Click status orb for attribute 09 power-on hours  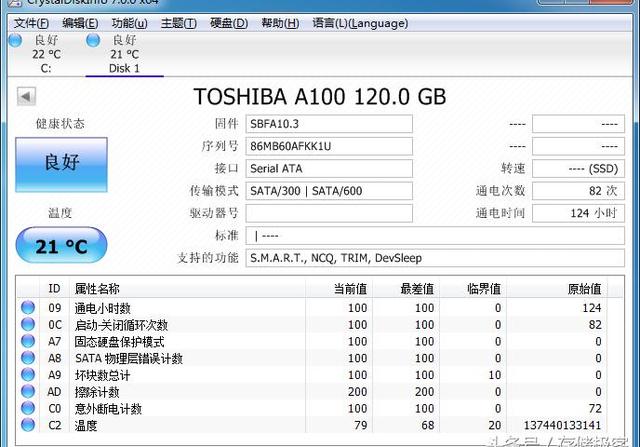click(x=28, y=308)
